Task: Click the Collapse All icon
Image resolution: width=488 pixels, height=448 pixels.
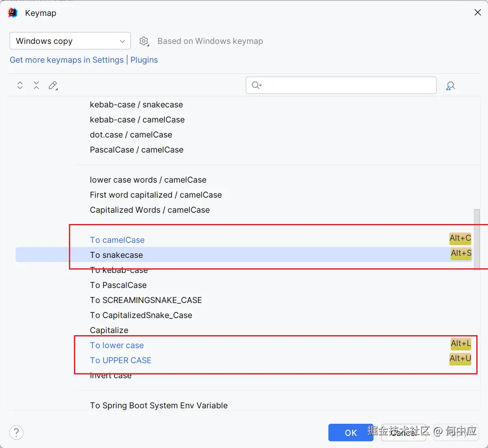Action: coord(36,86)
